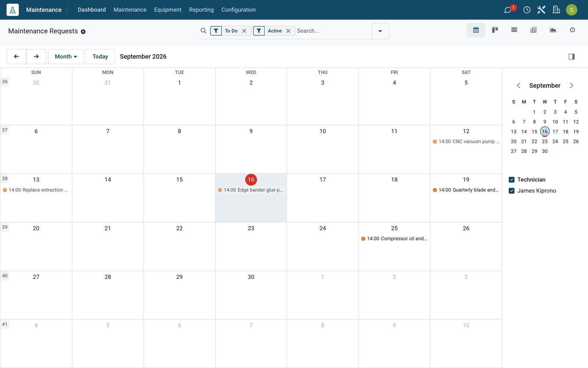The width and height of the screenshot is (588, 368).
Task: Click day 22 cell in main calendar
Action: (179, 247)
